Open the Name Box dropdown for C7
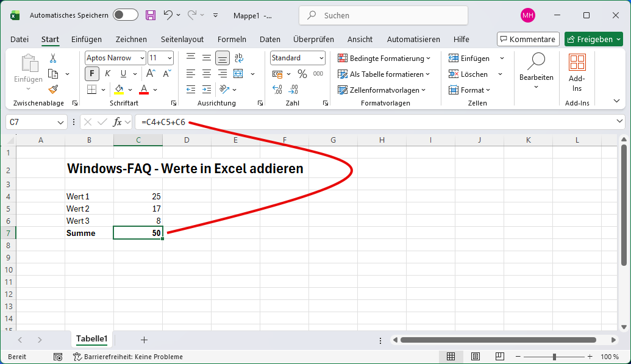 pyautogui.click(x=60, y=123)
